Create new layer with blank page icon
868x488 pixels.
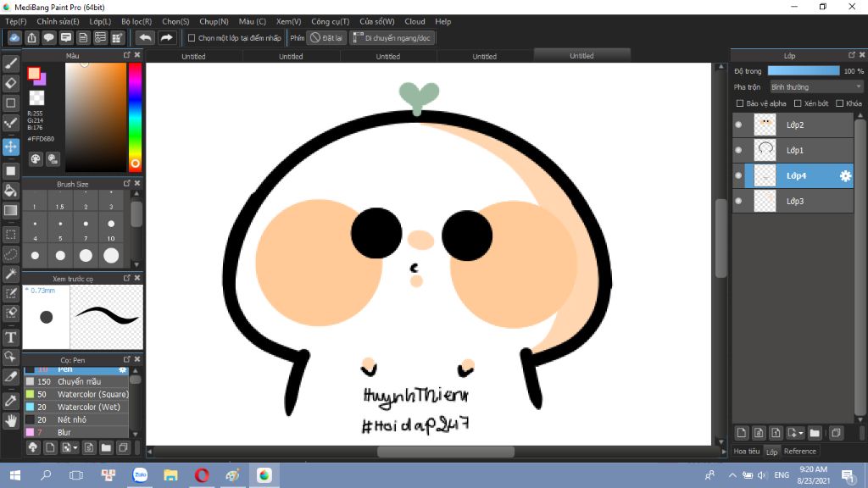pos(742,433)
